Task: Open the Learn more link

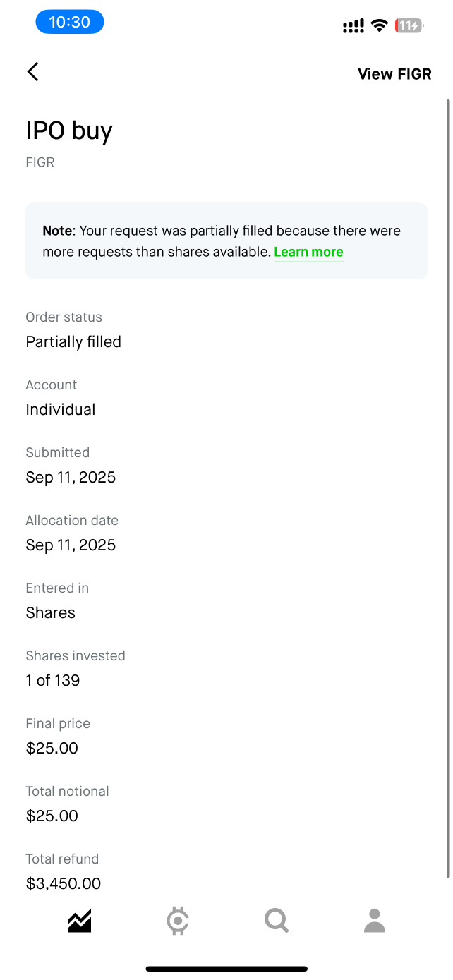Action: click(x=308, y=253)
